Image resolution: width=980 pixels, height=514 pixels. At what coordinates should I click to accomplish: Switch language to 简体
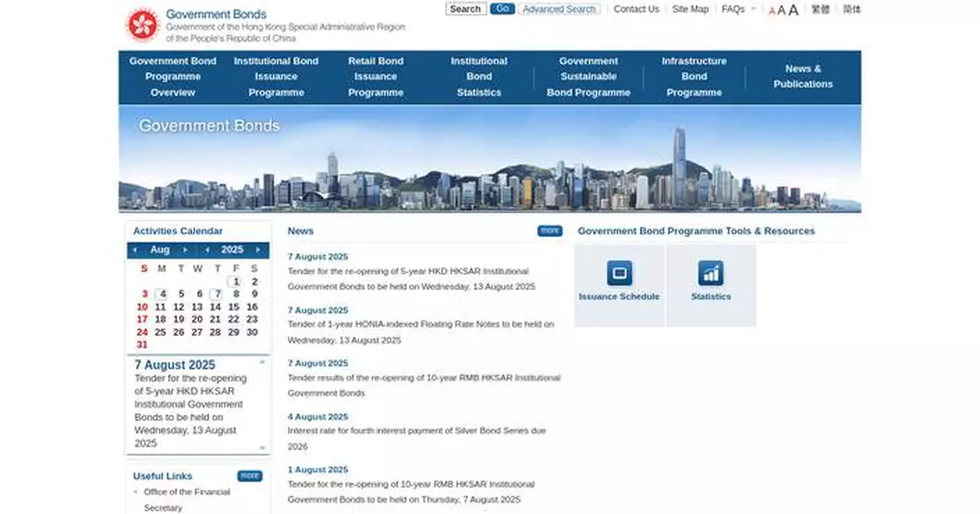tap(852, 9)
